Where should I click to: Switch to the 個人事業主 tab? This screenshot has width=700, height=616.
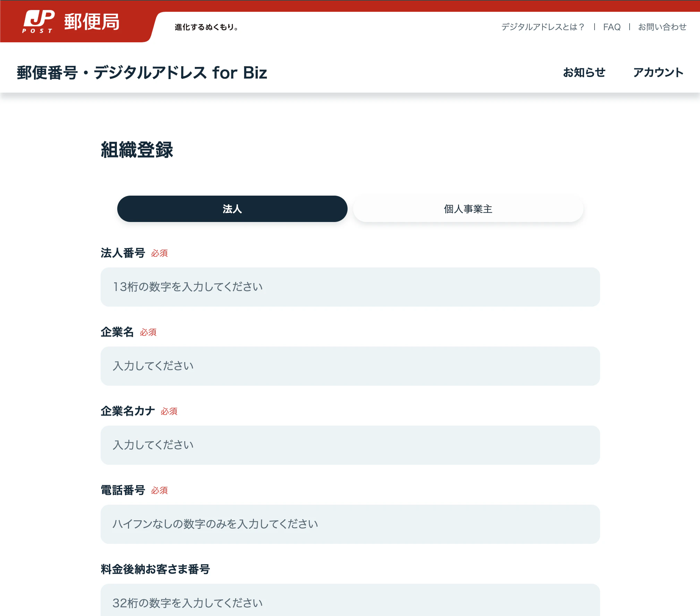tap(468, 209)
